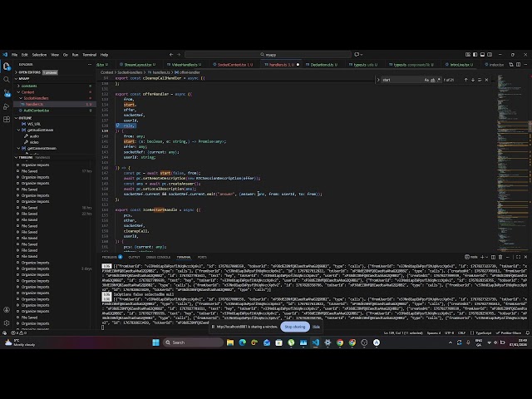Switch to the SocketContext.tsx tab
The image size is (532, 399).
point(234,65)
